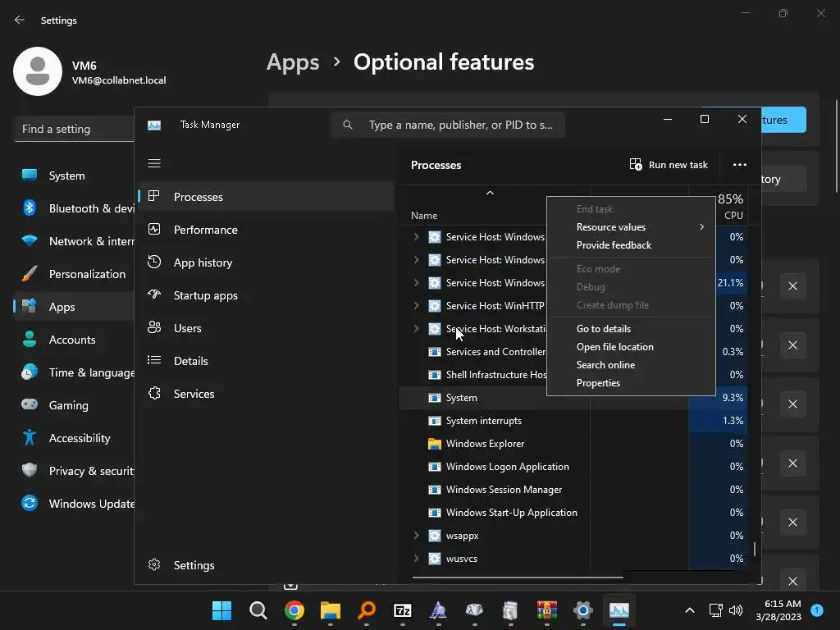The height and width of the screenshot is (630, 840).
Task: Select Apps category in Settings sidebar
Action: (74, 307)
